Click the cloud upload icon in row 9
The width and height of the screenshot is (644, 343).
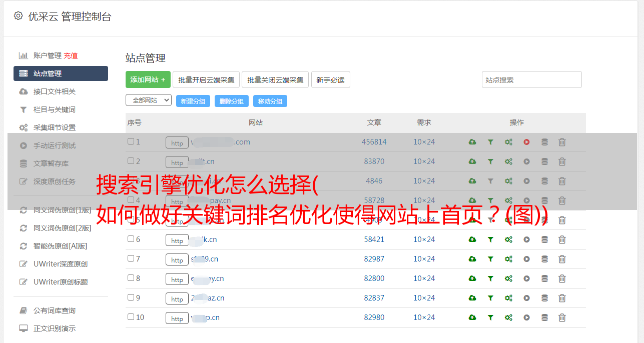[x=472, y=298]
